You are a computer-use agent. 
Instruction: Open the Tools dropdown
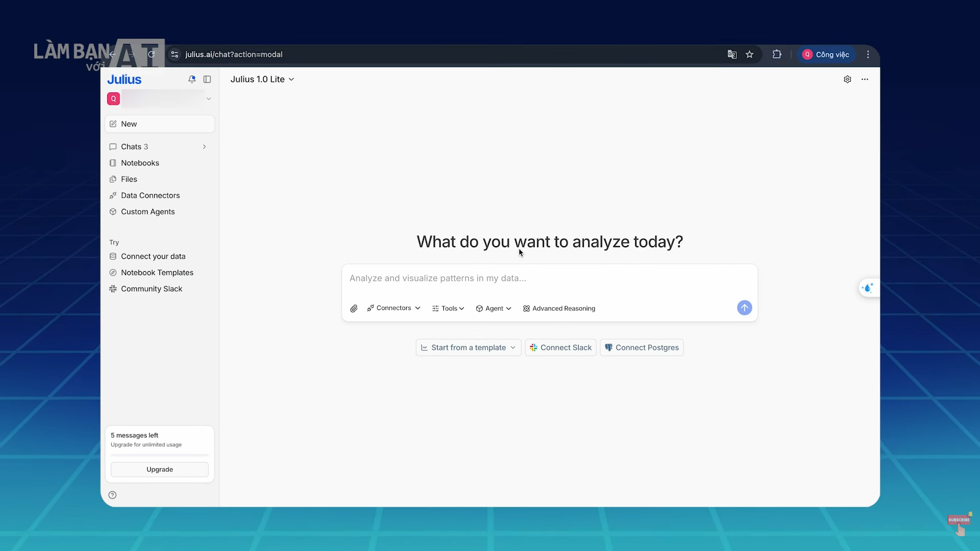448,308
